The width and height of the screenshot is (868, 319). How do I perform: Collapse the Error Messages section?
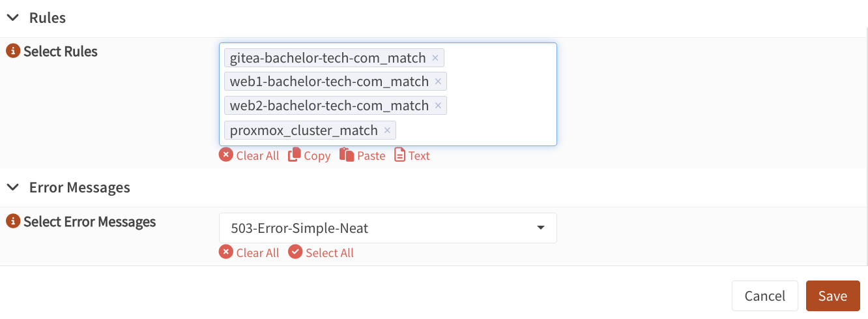(x=12, y=188)
